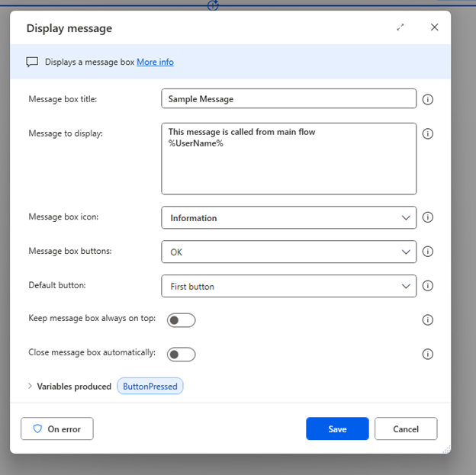Click the info icon next to Message box buttons
This screenshot has width=476, height=475.
pyautogui.click(x=428, y=252)
